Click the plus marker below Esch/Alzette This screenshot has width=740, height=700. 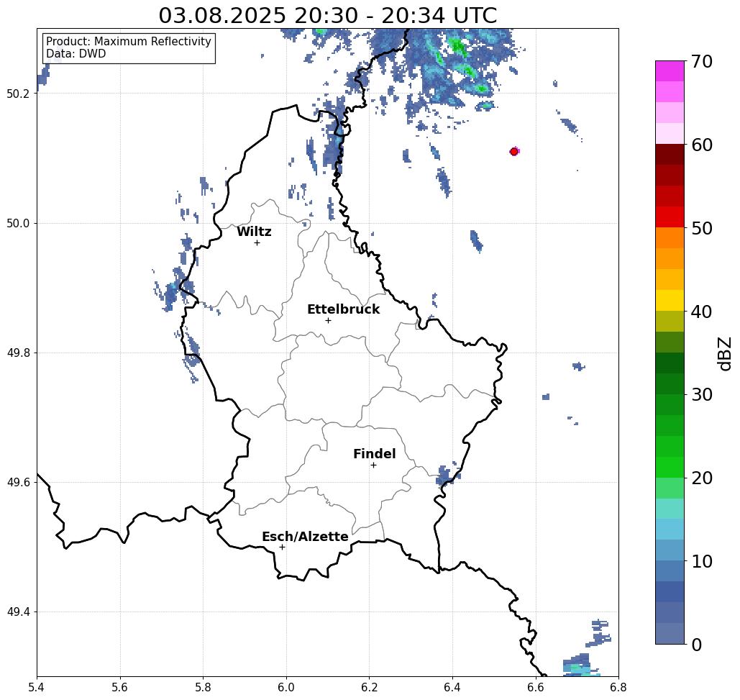282,547
